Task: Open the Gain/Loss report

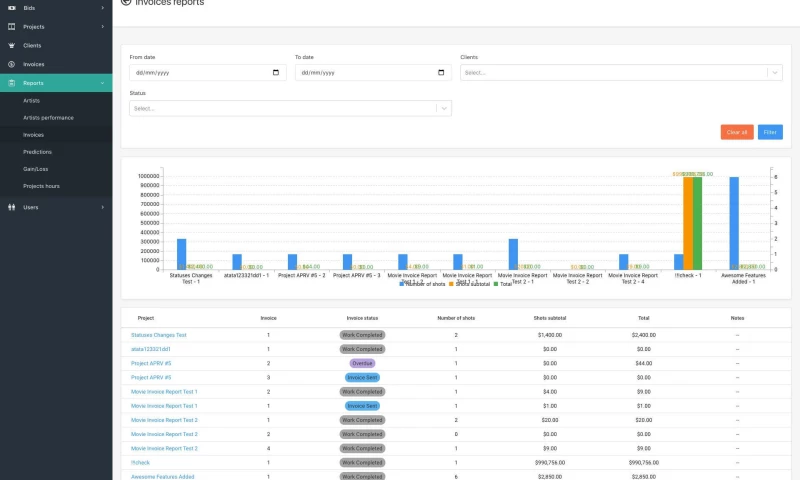Action: point(36,169)
